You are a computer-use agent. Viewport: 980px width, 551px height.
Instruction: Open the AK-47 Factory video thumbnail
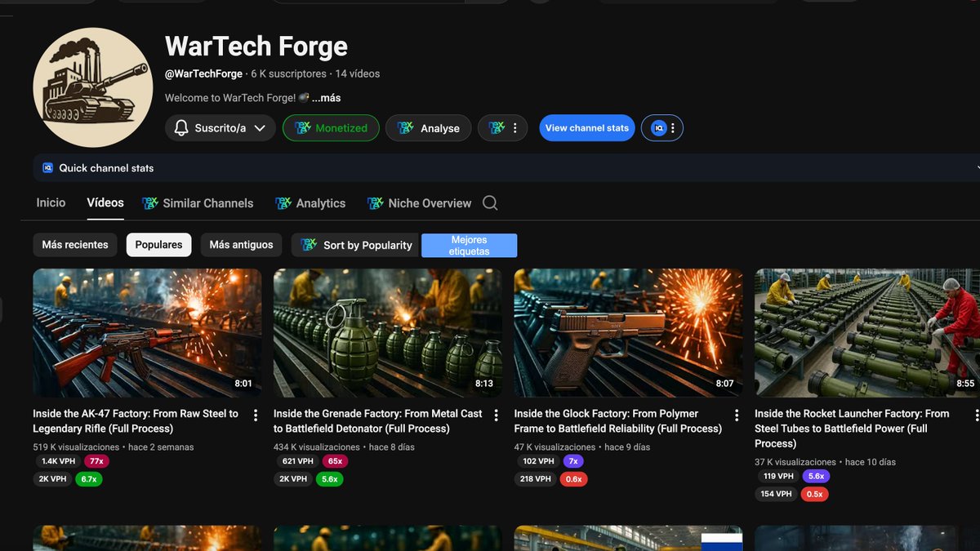[147, 333]
